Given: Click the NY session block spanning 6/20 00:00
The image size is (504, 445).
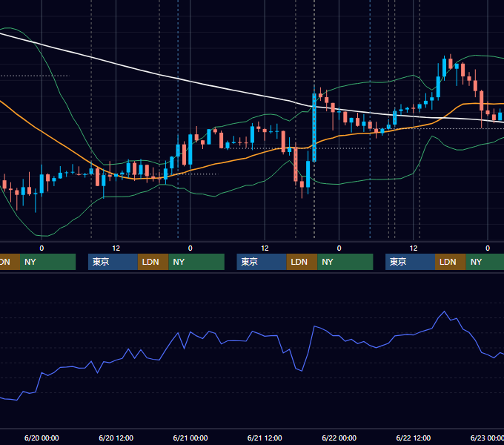Looking at the screenshot, I should tap(47, 262).
